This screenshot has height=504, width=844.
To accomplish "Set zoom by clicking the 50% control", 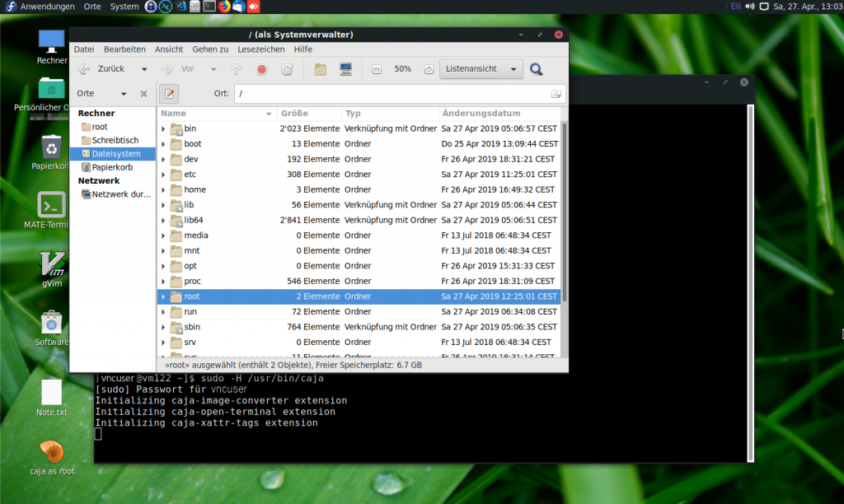I will (403, 69).
